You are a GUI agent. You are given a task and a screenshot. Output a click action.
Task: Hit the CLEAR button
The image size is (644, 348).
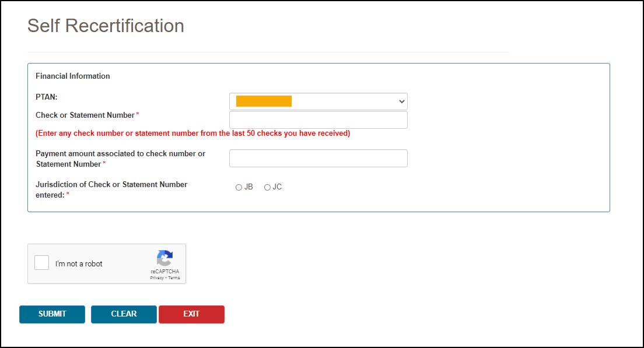[124, 314]
